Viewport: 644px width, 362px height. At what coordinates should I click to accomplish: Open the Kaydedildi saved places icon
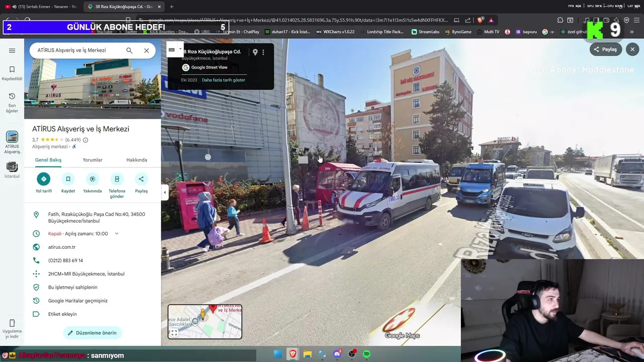(12, 69)
